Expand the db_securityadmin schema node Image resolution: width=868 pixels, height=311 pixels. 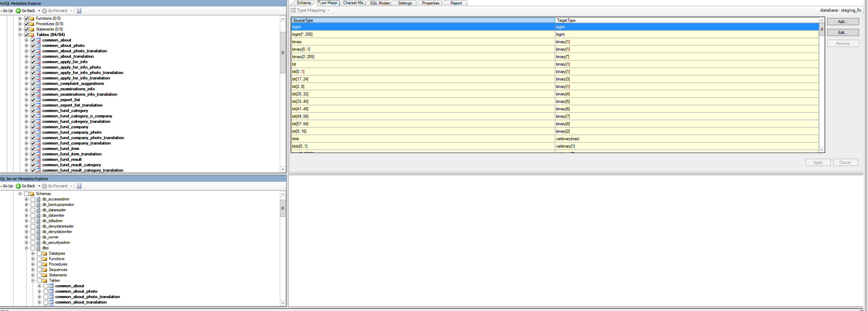tap(26, 243)
